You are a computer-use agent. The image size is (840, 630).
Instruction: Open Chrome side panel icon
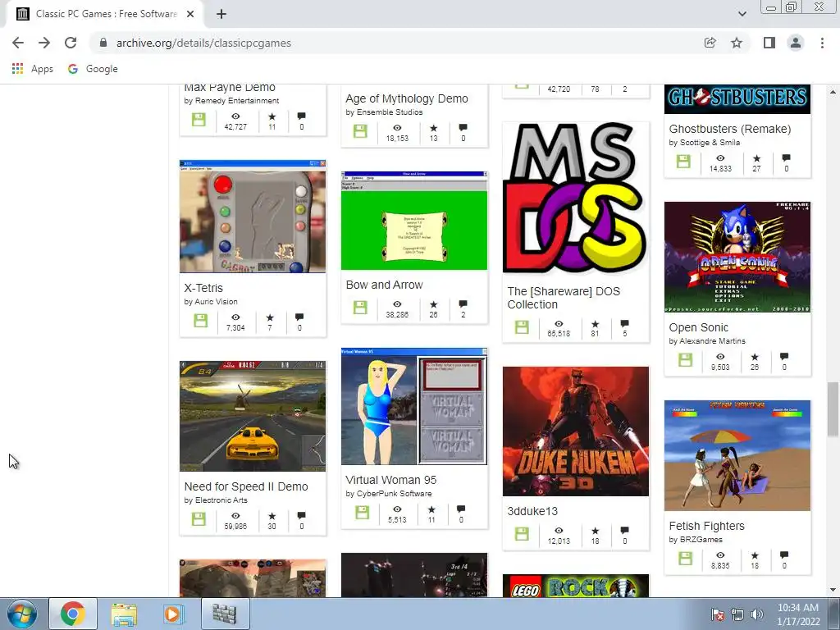(x=769, y=43)
